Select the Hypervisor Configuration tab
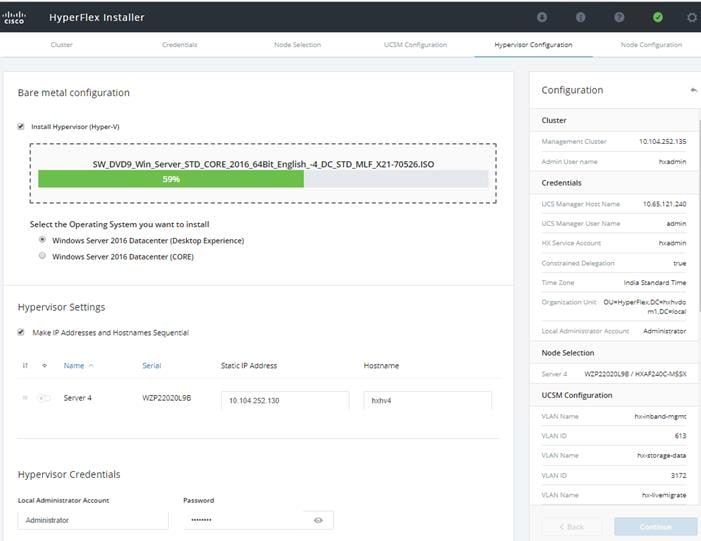 pos(533,45)
